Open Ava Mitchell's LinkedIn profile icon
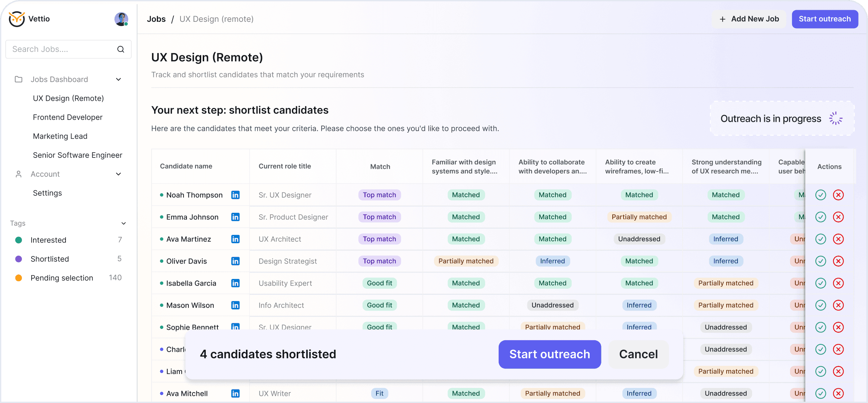868x403 pixels. click(x=235, y=393)
